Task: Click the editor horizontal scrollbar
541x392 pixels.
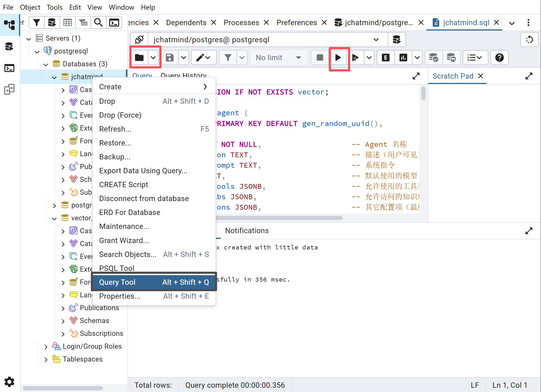Action: [x=279, y=218]
